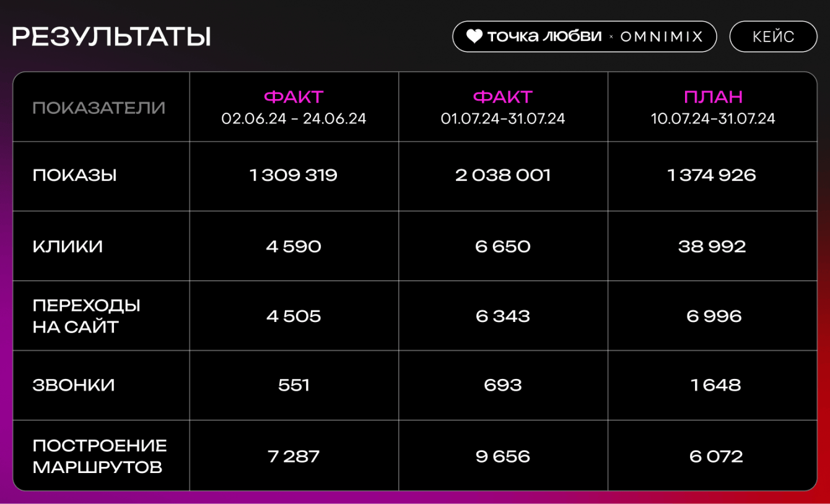
Task: Click the ПОСТРОЕНИЕ МАРШРУТОВ row label
Action: click(100, 456)
